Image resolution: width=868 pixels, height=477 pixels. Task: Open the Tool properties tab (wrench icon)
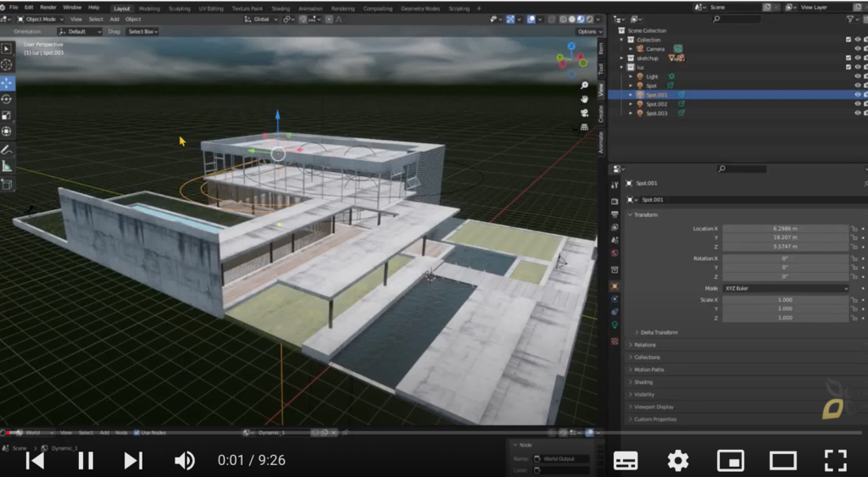pos(615,185)
